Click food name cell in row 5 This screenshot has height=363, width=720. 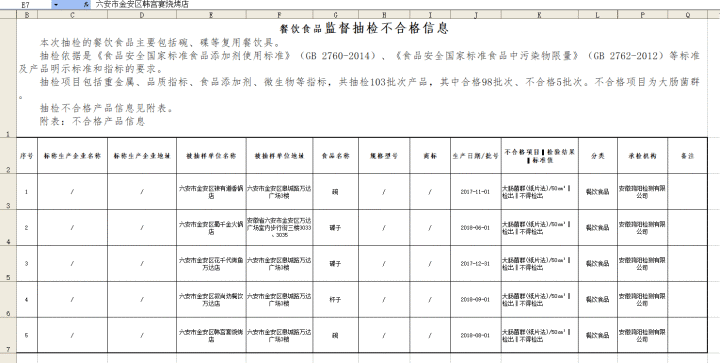(336, 263)
